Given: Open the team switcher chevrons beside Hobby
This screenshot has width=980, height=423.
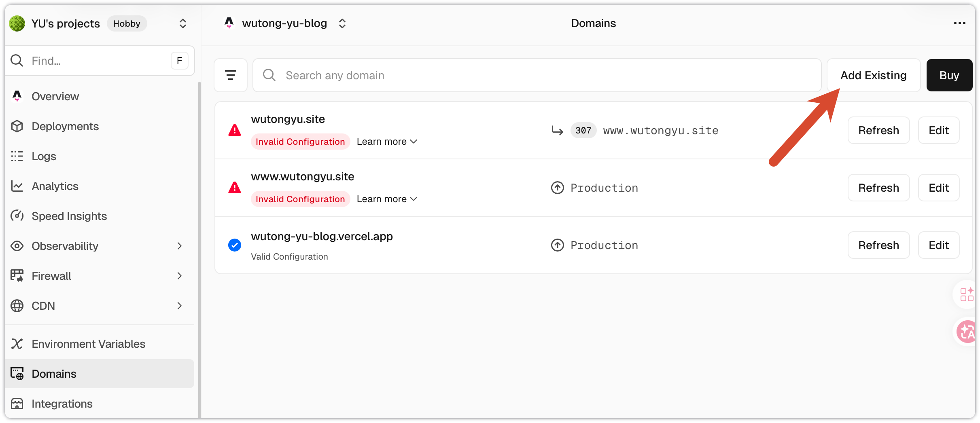Looking at the screenshot, I should (183, 23).
